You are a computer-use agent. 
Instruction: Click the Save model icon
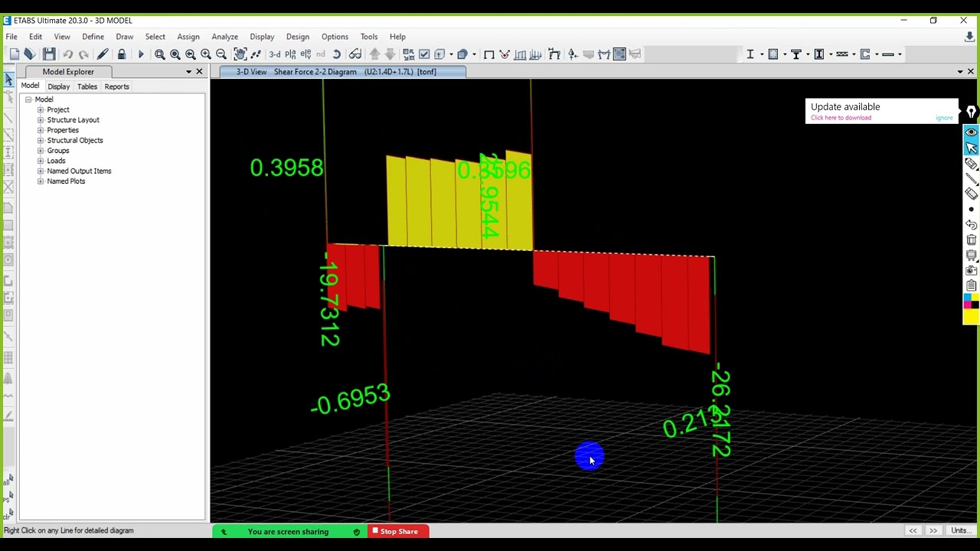tap(49, 54)
